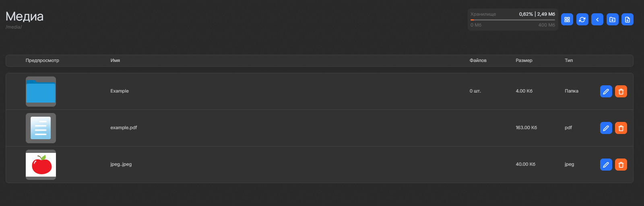Click the Тип column header
The image size is (644, 206).
(x=568, y=60)
